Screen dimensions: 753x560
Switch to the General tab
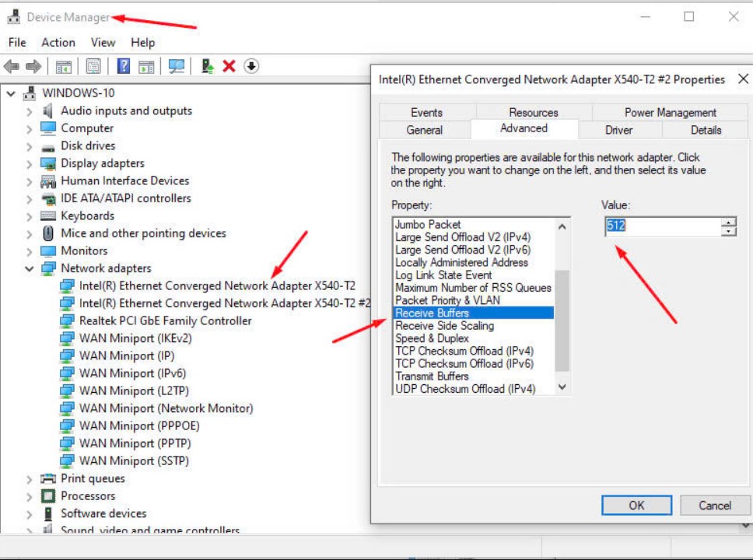tap(425, 130)
